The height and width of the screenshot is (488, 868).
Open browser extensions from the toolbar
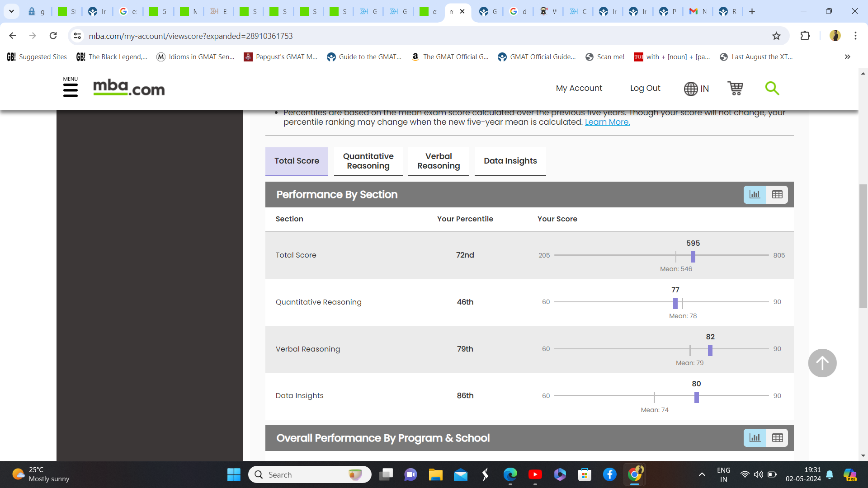pyautogui.click(x=805, y=36)
